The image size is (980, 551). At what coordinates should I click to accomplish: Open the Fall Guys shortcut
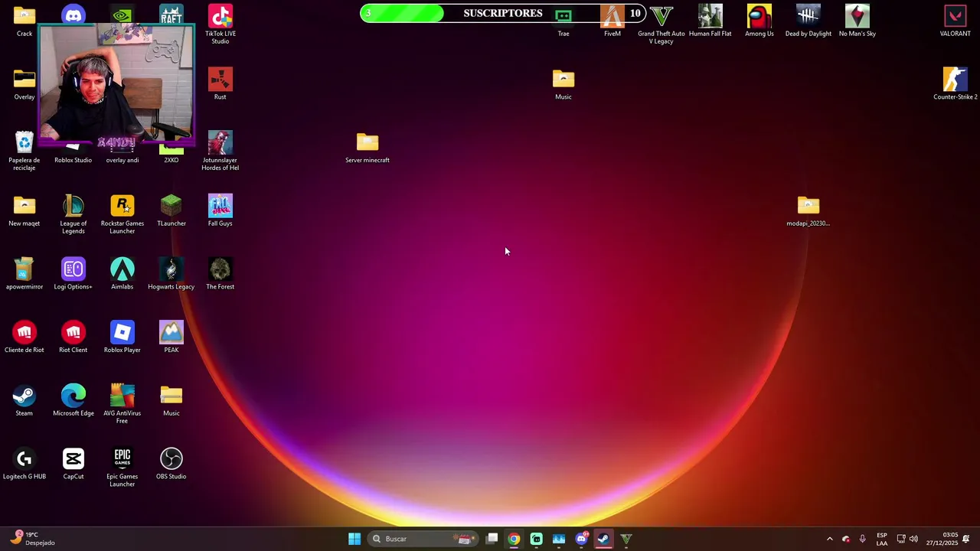pyautogui.click(x=220, y=210)
